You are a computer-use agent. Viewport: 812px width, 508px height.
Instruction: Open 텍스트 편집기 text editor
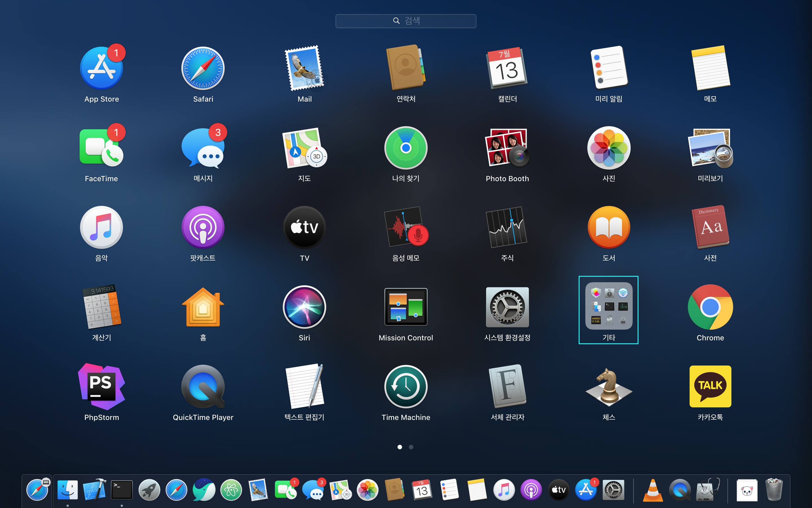pyautogui.click(x=304, y=387)
